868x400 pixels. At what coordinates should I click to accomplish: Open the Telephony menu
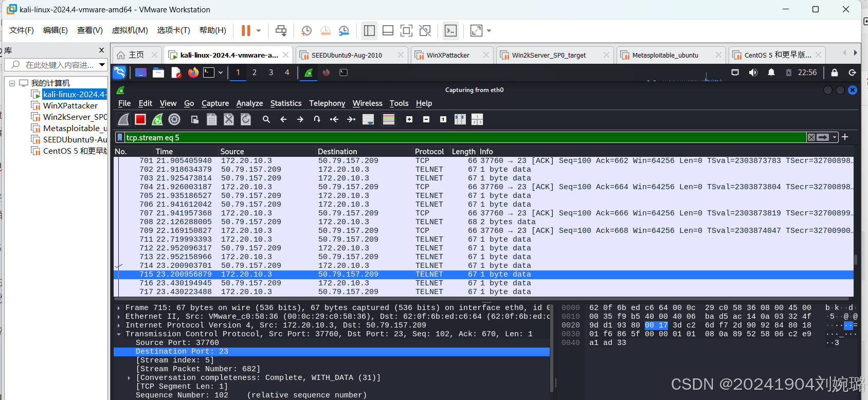(327, 103)
